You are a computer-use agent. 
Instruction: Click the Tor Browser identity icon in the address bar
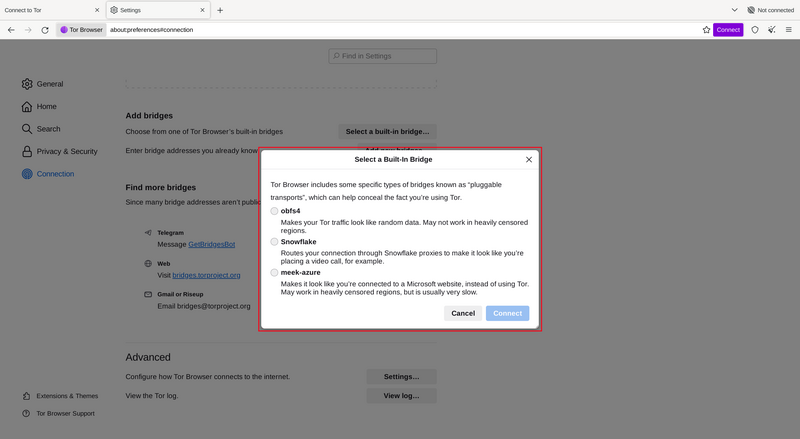coord(81,30)
